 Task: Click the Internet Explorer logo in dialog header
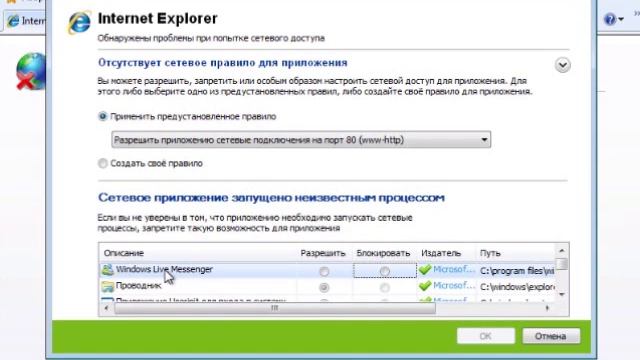tap(79, 22)
